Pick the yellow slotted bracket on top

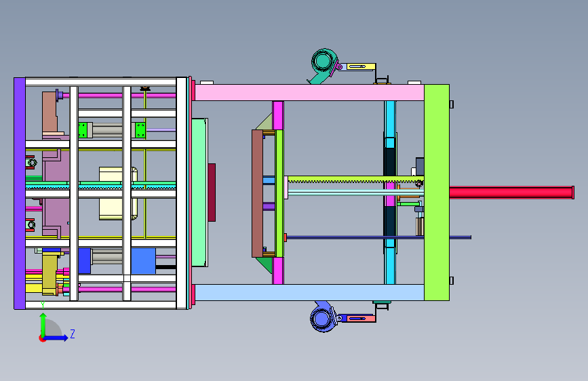click(x=361, y=66)
